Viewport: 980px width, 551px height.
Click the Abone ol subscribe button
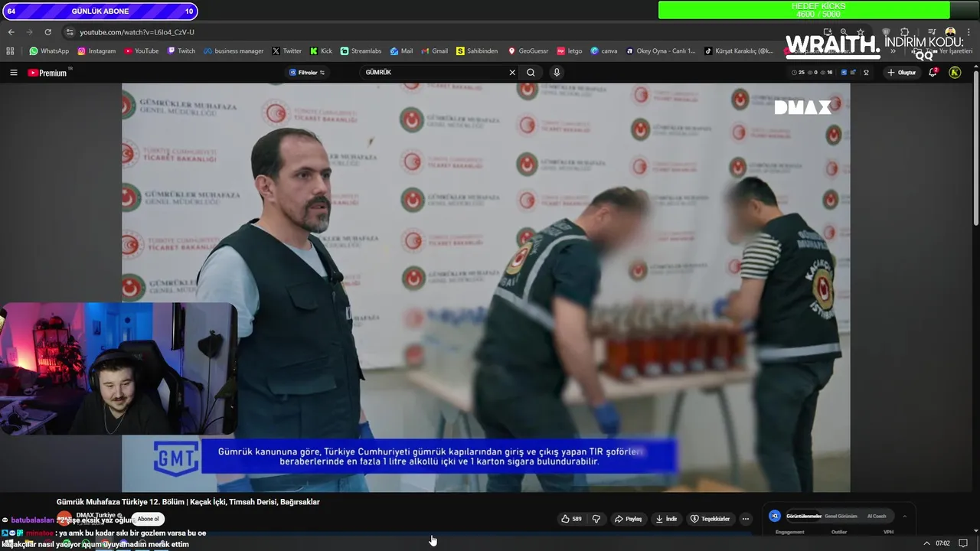(148, 519)
